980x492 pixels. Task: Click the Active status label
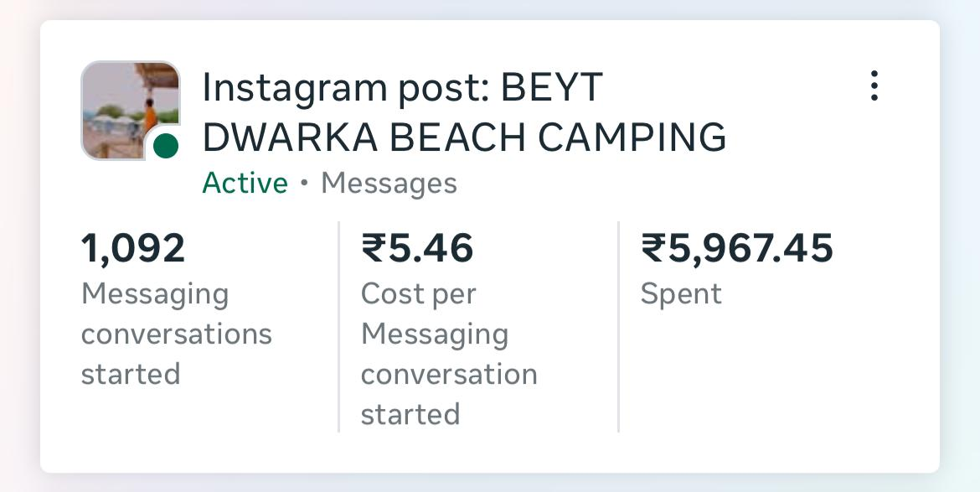[x=245, y=183]
